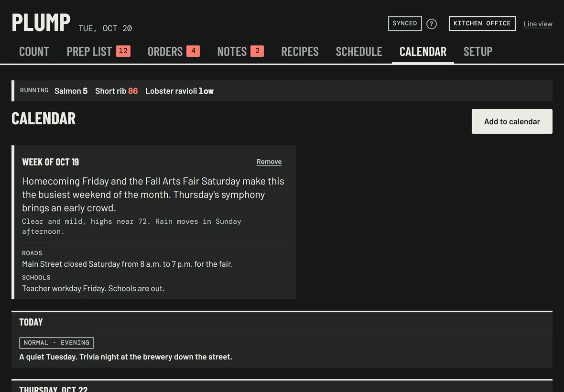Open the Setup tab
Image resolution: width=564 pixels, height=392 pixels.
tap(478, 52)
